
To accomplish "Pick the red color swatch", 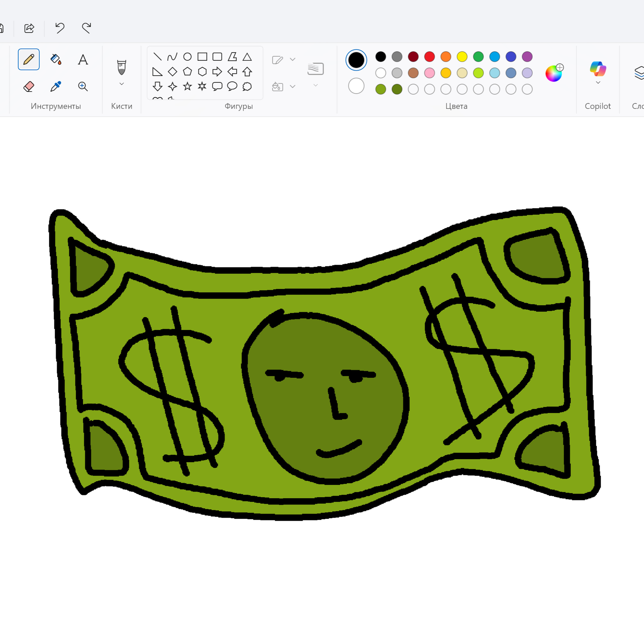I will [429, 57].
